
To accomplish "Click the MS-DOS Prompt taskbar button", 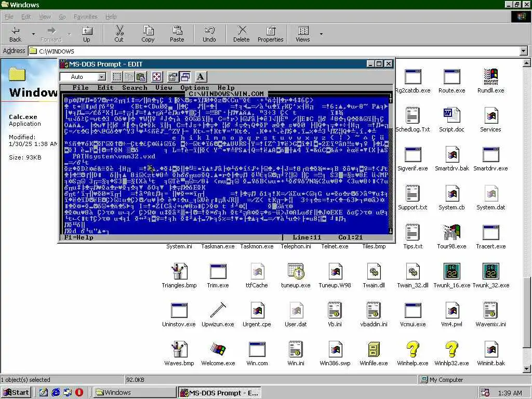I will (x=220, y=393).
